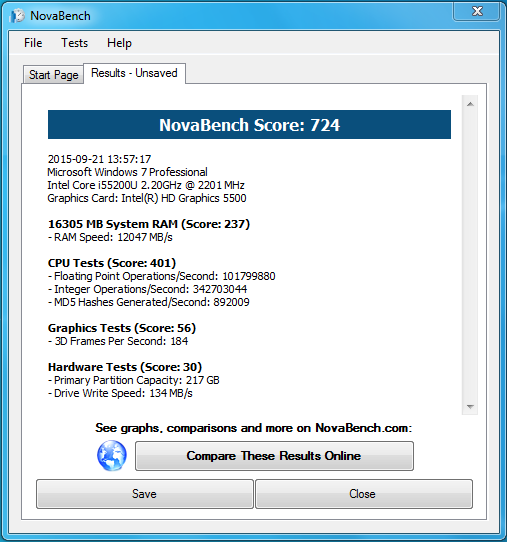Click the Microsoft Windows 7 Professional line
The image size is (507, 542).
point(127,172)
